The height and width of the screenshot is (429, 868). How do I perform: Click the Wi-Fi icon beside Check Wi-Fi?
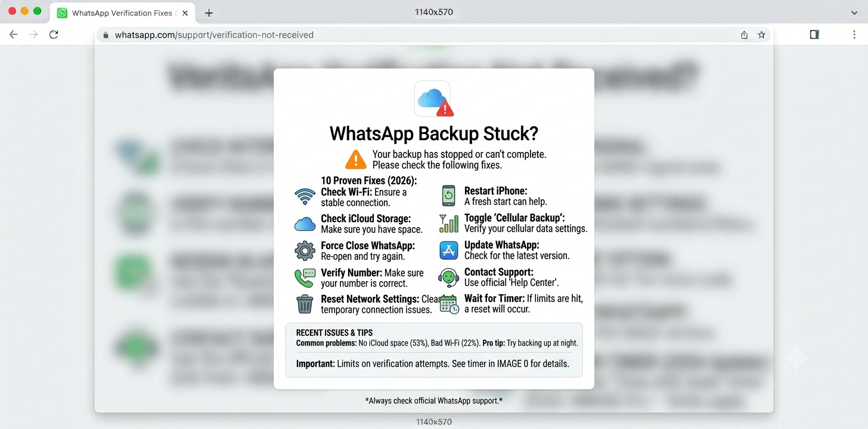click(x=305, y=196)
